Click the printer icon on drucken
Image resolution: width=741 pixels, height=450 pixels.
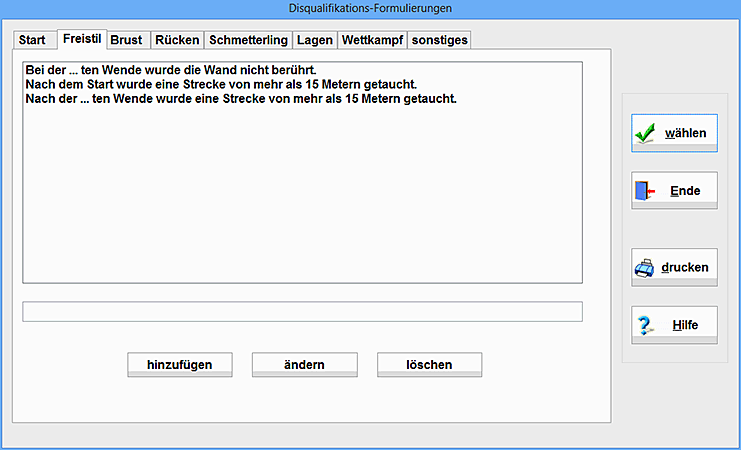click(x=645, y=267)
